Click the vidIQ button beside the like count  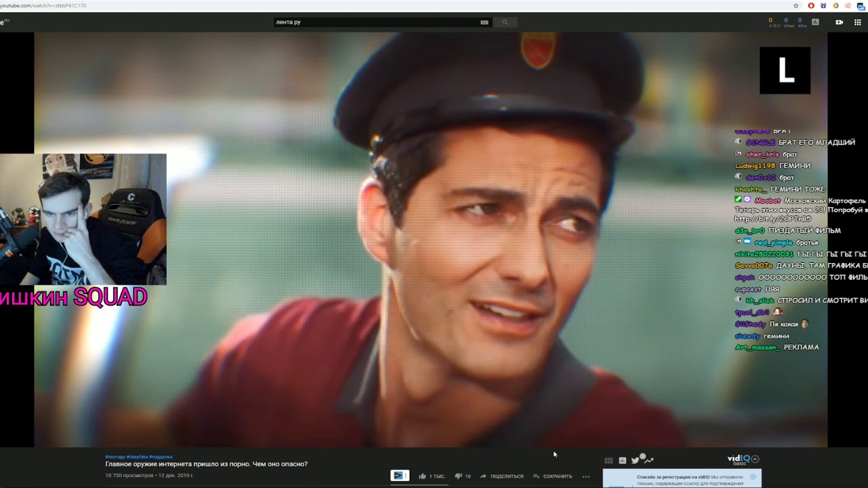[x=400, y=476]
